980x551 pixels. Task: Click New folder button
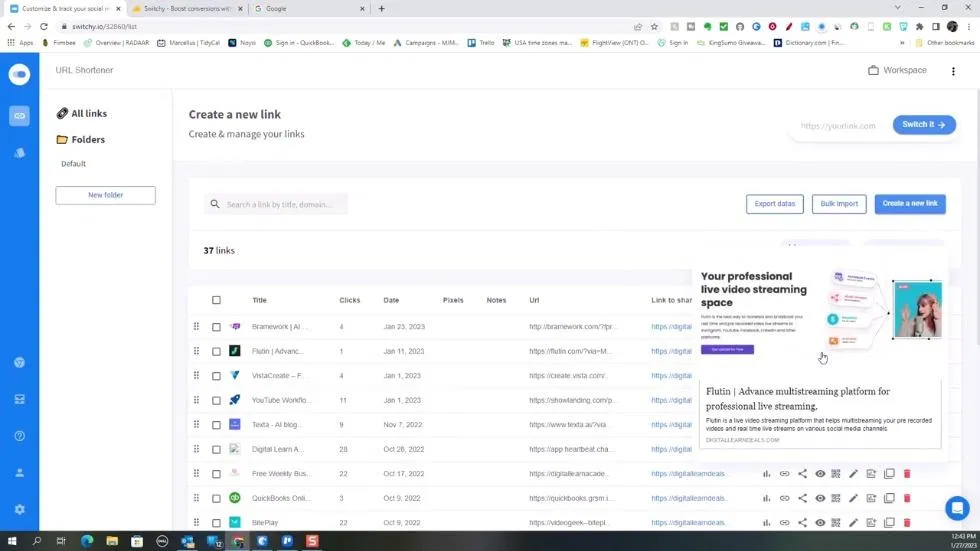(105, 195)
